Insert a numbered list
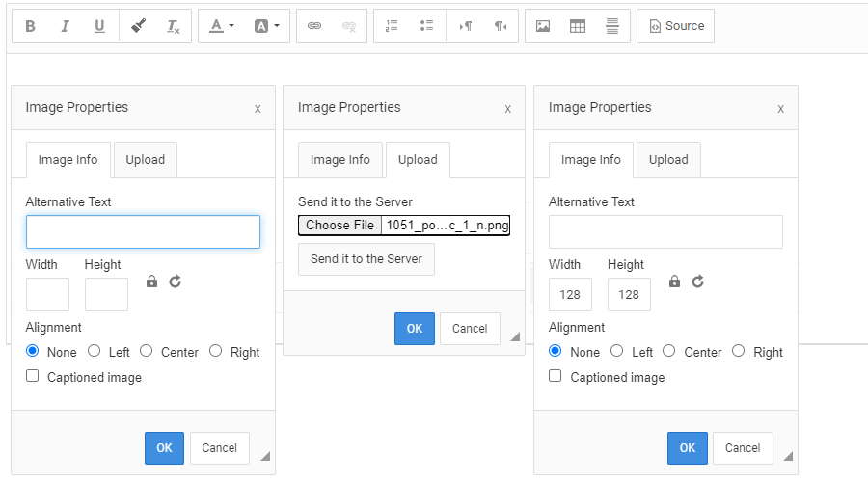The height and width of the screenshot is (482, 868). click(392, 26)
